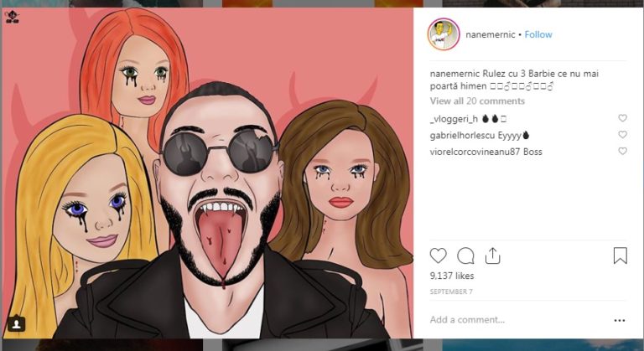View the 9,137 likes list
The width and height of the screenshot is (644, 351).
[x=452, y=276]
